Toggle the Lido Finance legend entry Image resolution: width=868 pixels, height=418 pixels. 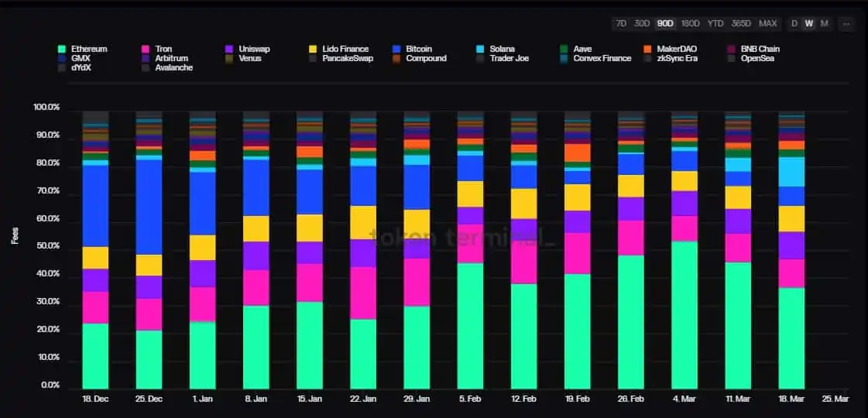[338, 49]
